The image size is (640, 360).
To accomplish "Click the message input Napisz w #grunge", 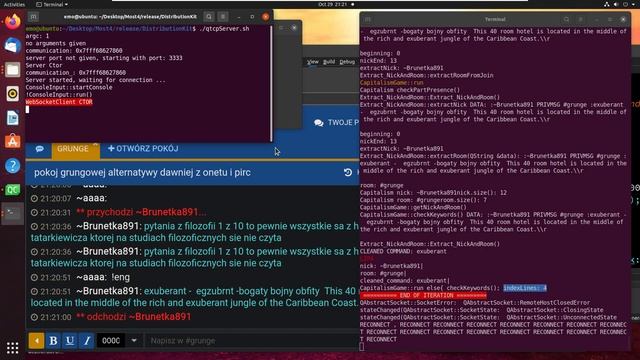I will [252, 340].
